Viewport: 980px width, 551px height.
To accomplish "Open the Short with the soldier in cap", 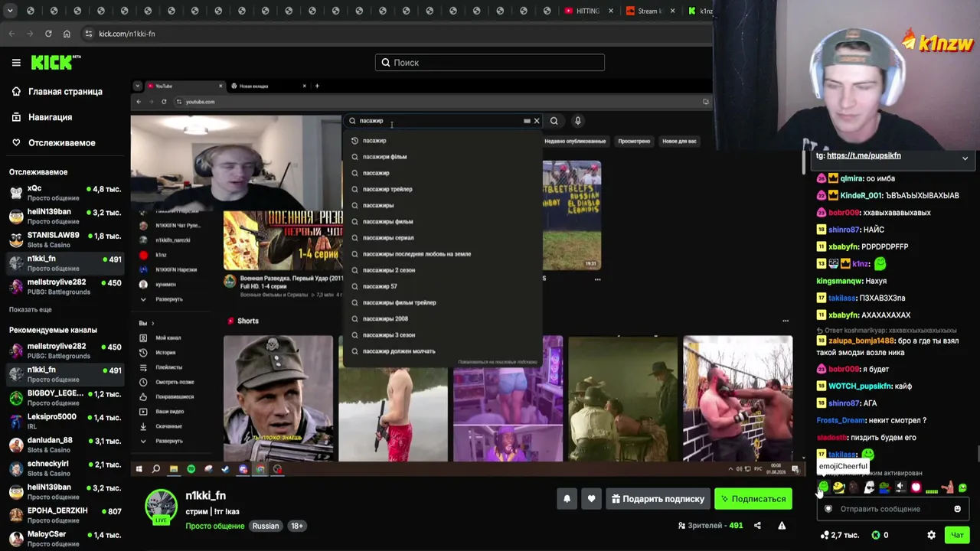I will point(278,399).
